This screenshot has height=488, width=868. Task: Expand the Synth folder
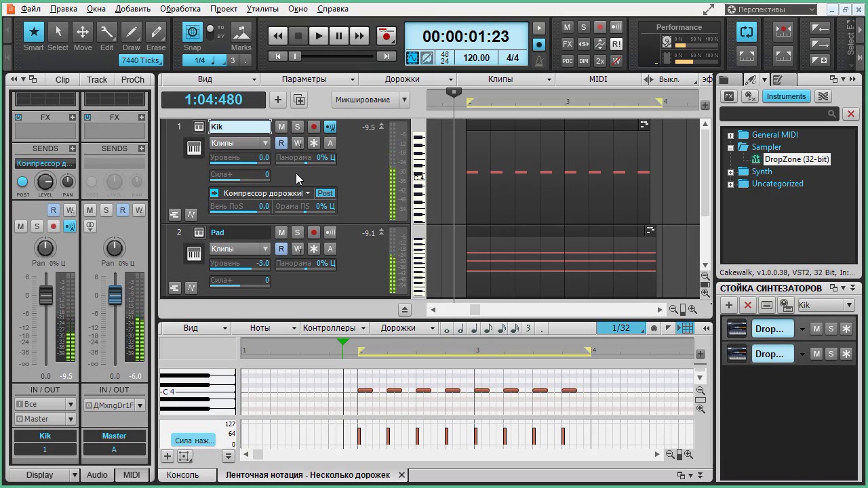coord(730,172)
